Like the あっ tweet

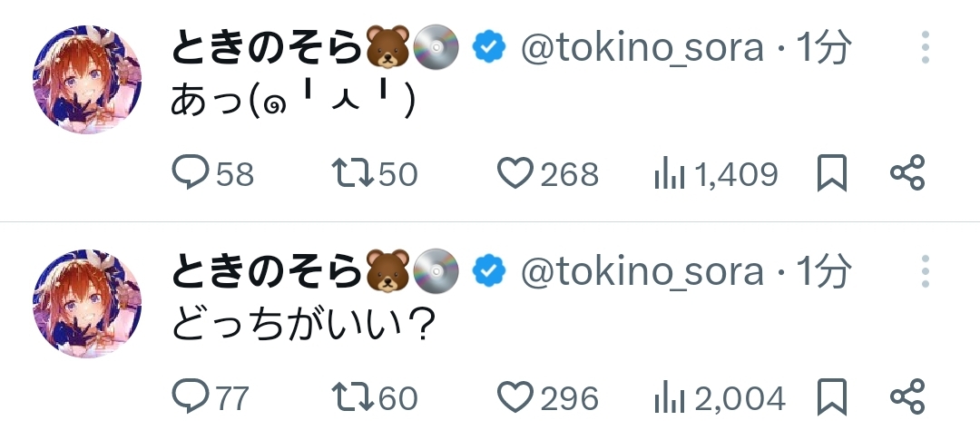[x=515, y=172]
